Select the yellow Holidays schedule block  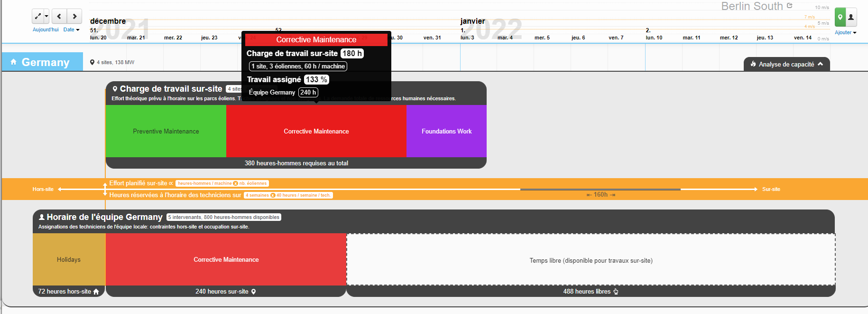[69, 259]
